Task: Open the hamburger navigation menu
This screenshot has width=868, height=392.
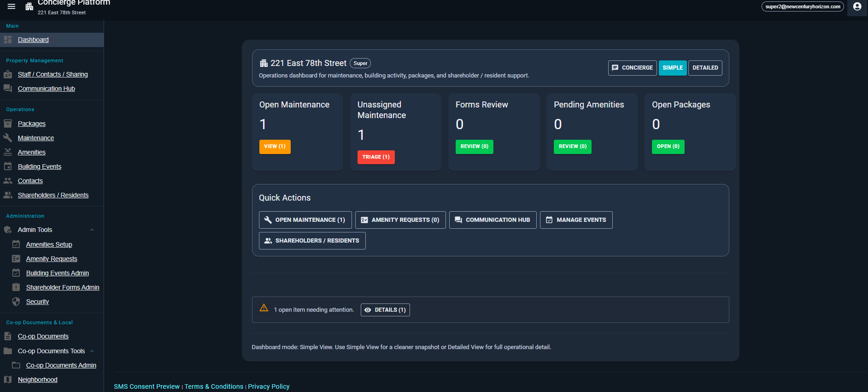Action: point(12,6)
